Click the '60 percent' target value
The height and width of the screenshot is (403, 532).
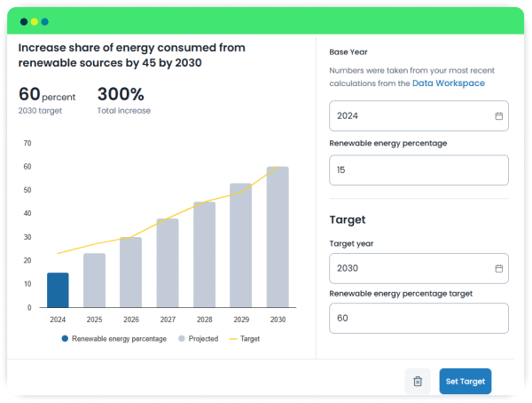click(47, 94)
